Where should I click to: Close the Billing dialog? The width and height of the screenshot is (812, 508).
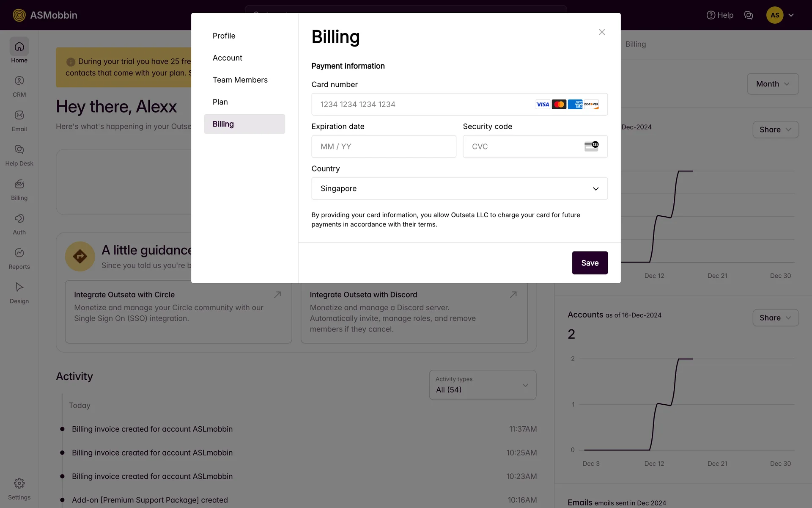[x=602, y=32]
